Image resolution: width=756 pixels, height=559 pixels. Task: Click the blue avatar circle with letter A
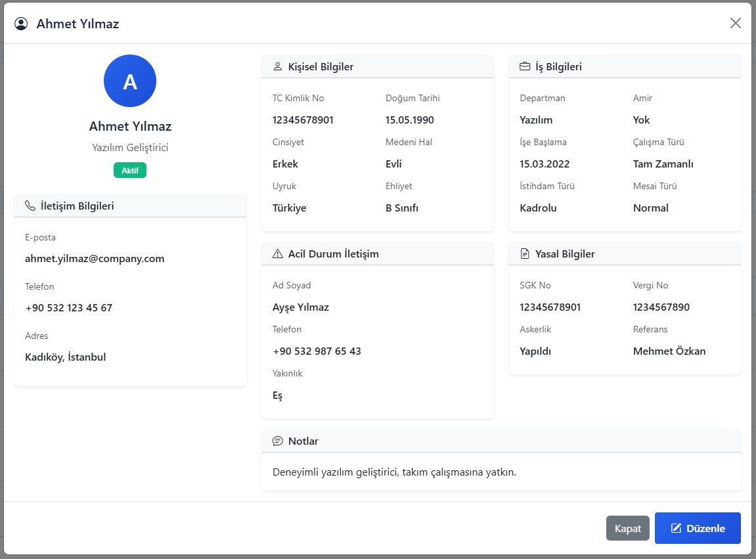click(x=130, y=81)
